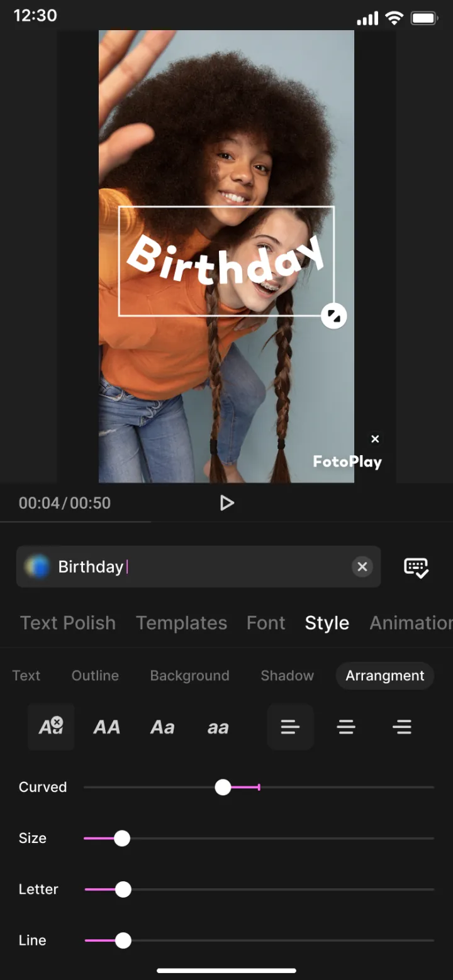Align text to the left
Image resolution: width=453 pixels, height=980 pixels.
(x=290, y=727)
